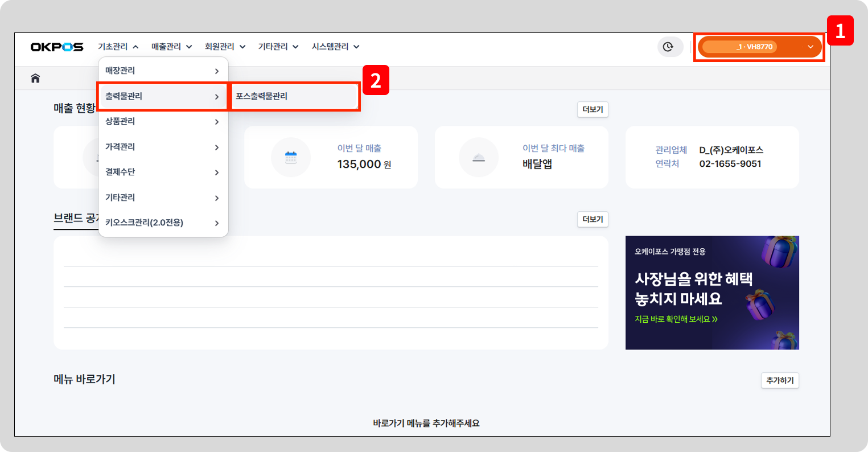Click 더보기 next to 매출 현황
868x452 pixels.
[593, 109]
